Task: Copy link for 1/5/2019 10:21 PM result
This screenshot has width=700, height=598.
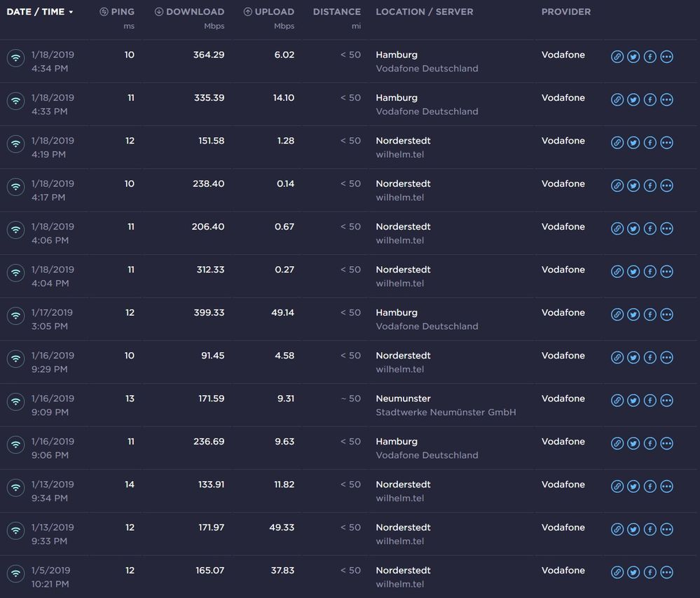Action: pyautogui.click(x=617, y=572)
